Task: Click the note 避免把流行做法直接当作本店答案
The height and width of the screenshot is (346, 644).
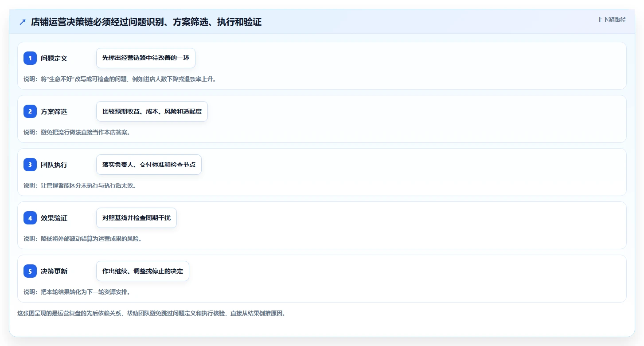Action: coord(77,132)
